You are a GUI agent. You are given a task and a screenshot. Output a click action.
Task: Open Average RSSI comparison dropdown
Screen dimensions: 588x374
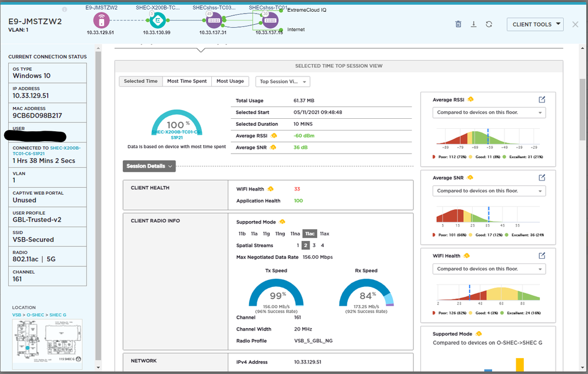point(489,112)
